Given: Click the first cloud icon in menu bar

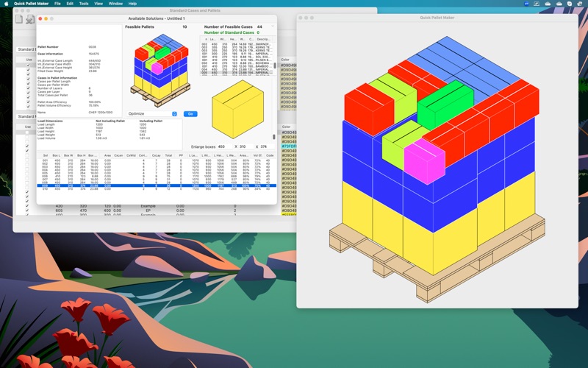Looking at the screenshot, I should click(548, 4).
